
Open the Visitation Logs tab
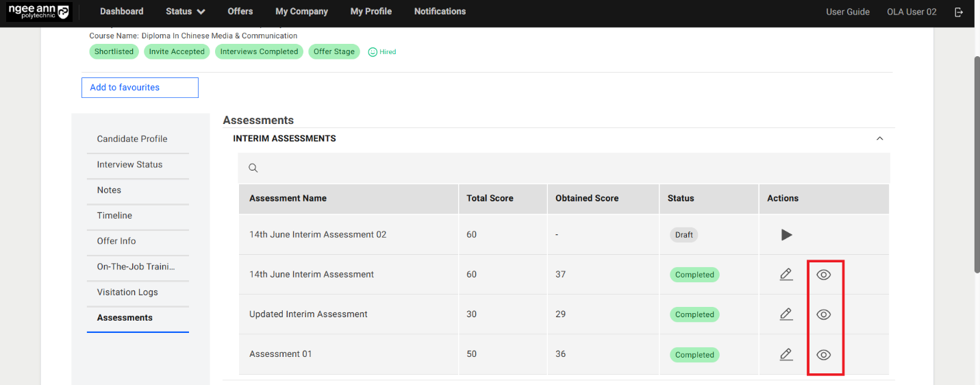(127, 293)
